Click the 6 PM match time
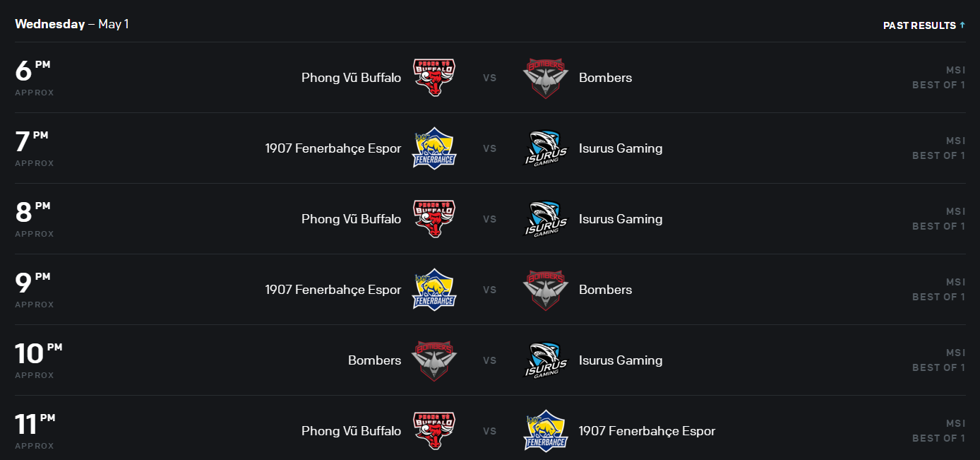Image resolution: width=980 pixels, height=460 pixels. pyautogui.click(x=32, y=73)
